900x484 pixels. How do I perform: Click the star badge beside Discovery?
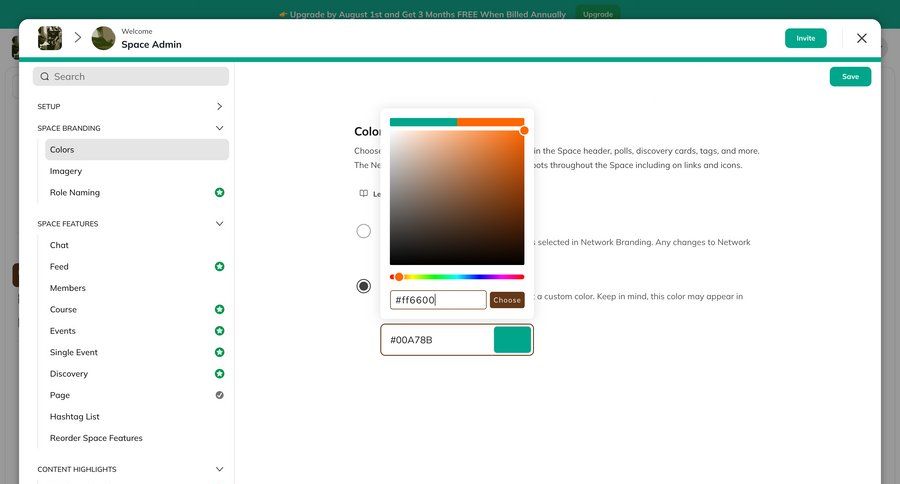tap(219, 374)
